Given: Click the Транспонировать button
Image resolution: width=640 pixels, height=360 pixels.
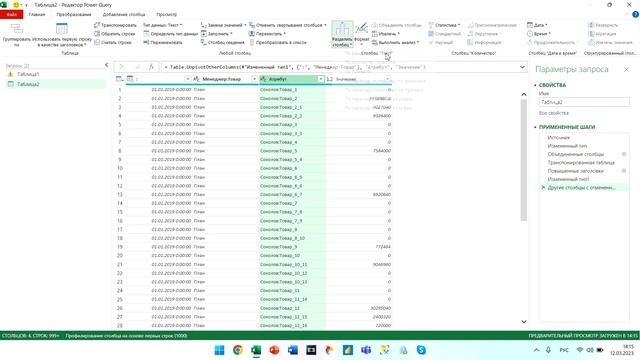Looking at the screenshot, I should [x=116, y=25].
